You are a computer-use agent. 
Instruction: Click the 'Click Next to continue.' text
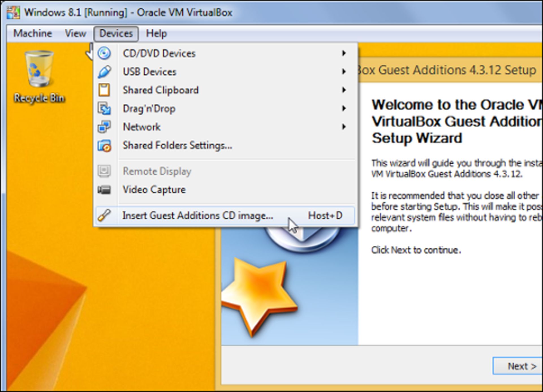click(416, 250)
